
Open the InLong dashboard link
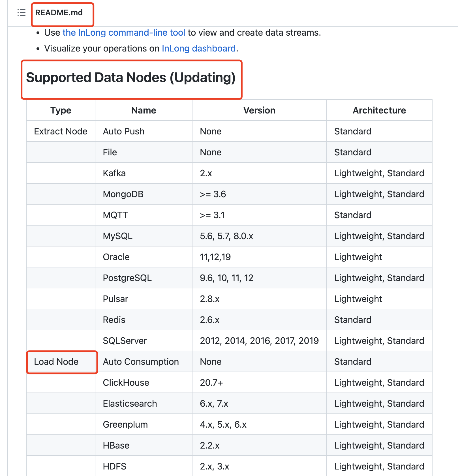click(199, 48)
